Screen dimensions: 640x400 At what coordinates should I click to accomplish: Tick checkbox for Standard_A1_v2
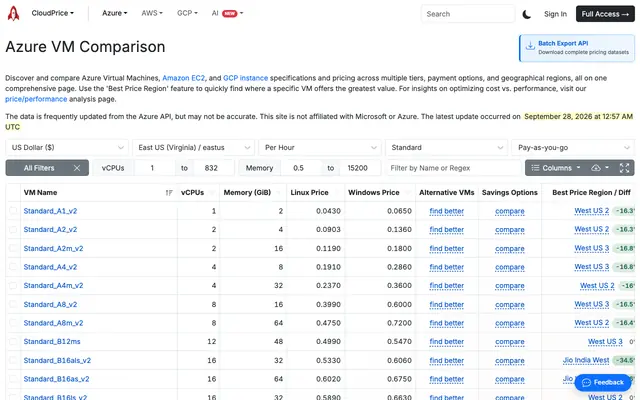pyautogui.click(x=13, y=211)
